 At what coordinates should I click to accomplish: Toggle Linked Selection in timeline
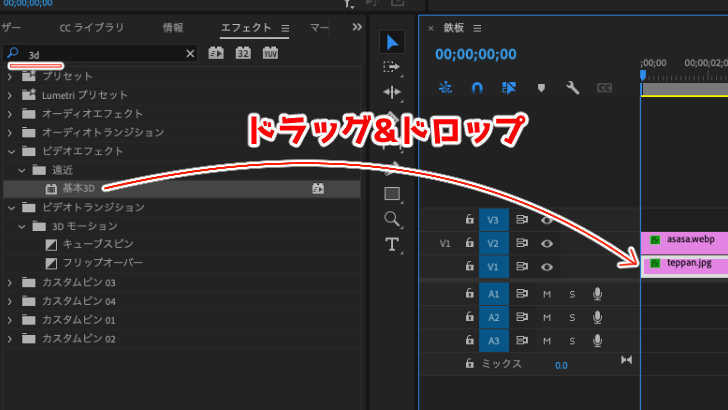click(509, 87)
